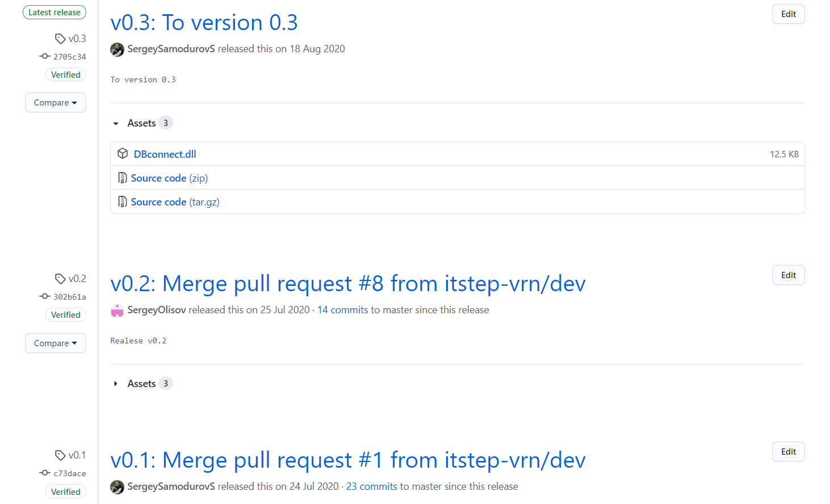Download the DBconnect.dll asset
The width and height of the screenshot is (830, 504).
pos(165,154)
